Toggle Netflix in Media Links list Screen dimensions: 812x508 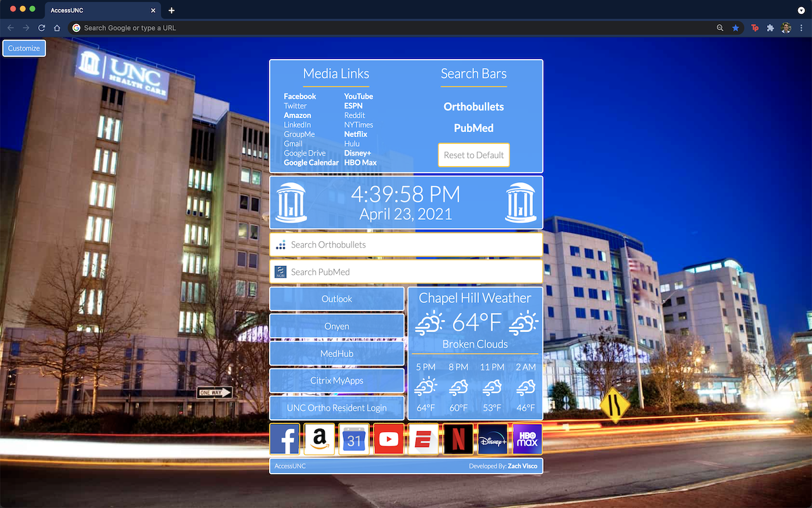pos(356,134)
